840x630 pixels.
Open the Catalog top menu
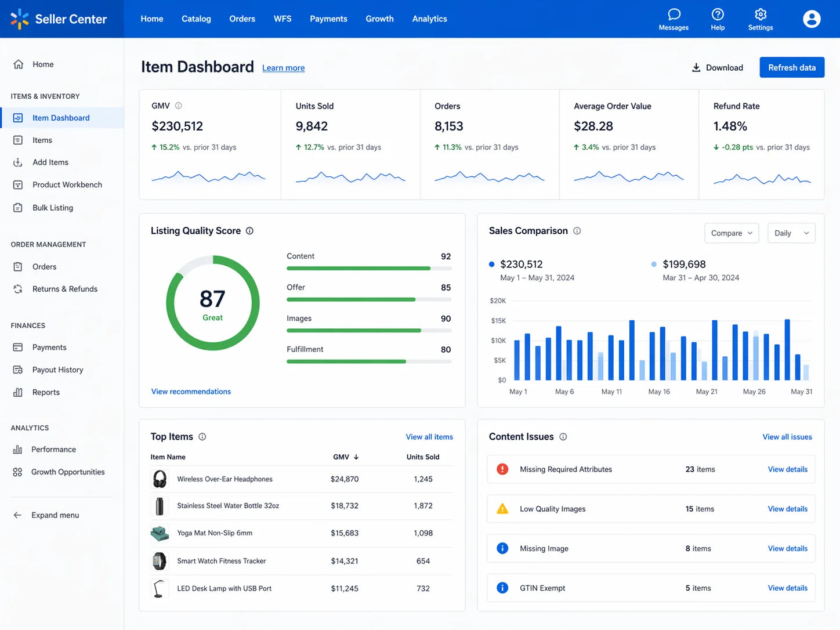(x=196, y=19)
